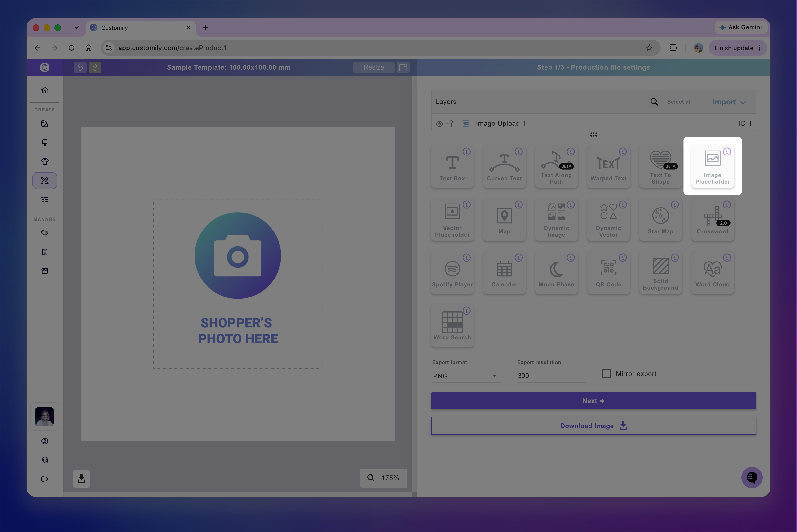Add Text Along Path element
The height and width of the screenshot is (532, 797).
(x=556, y=167)
